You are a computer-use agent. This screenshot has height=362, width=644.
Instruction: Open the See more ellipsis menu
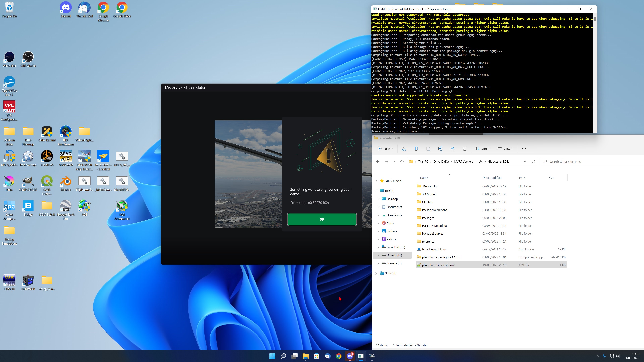(x=524, y=149)
